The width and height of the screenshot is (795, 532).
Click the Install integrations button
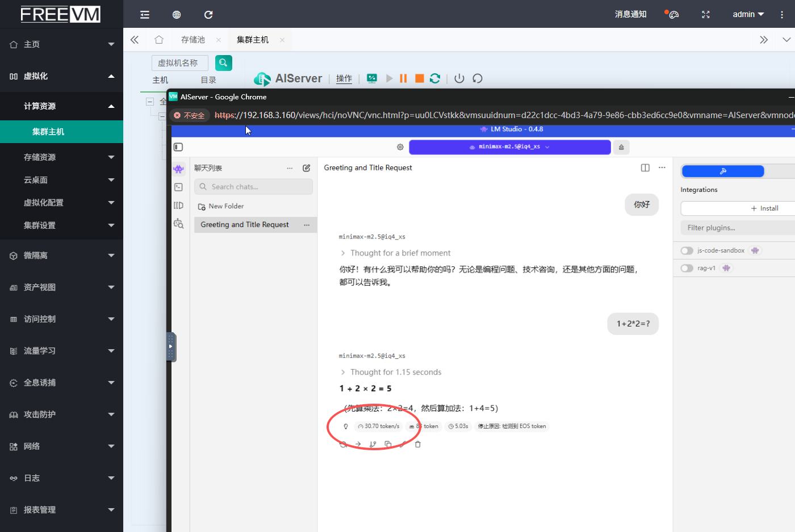pos(764,208)
